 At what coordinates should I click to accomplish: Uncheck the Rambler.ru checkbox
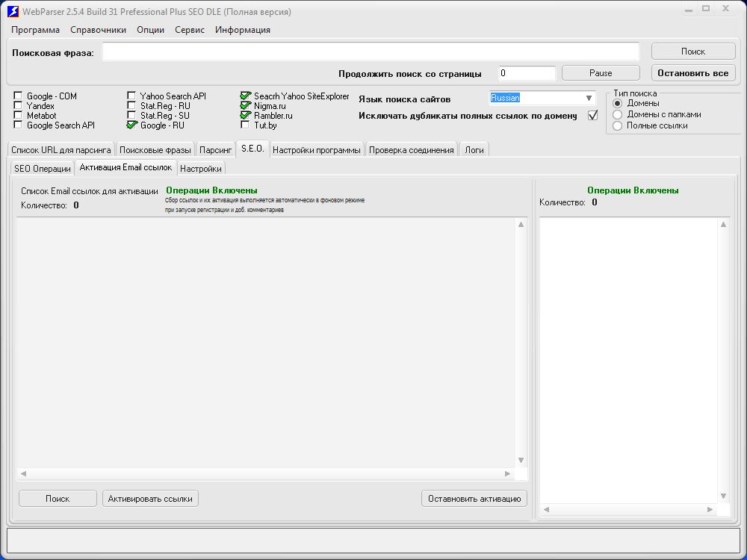245,115
